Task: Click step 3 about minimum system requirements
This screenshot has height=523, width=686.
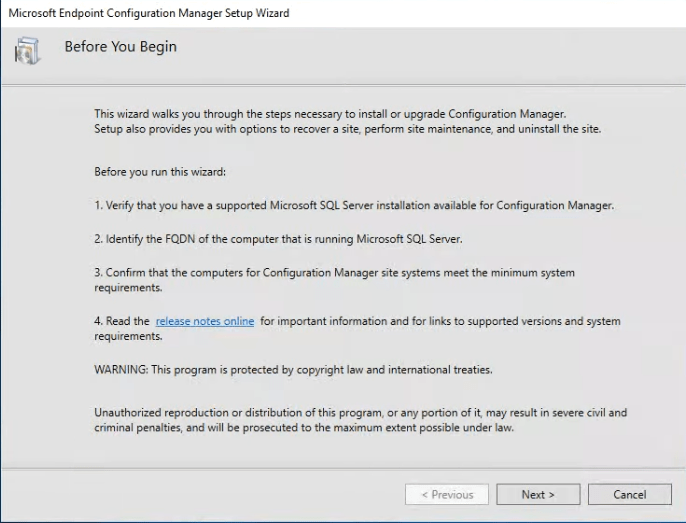Action: 334,272
